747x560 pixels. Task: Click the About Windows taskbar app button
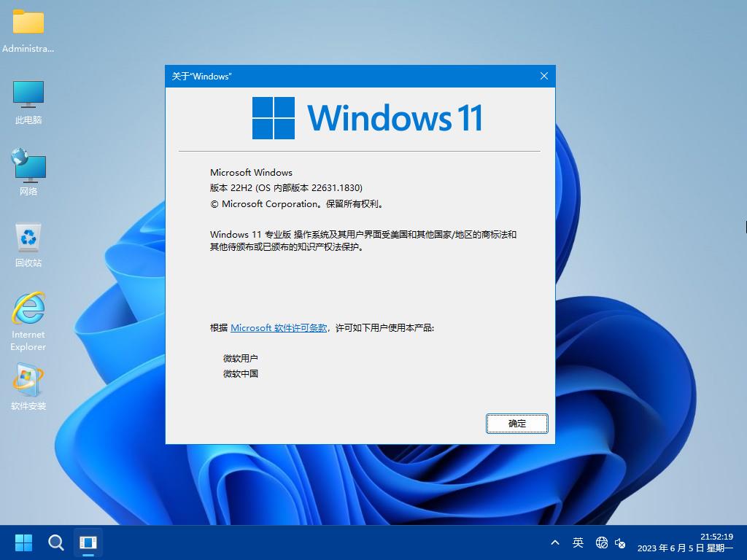click(88, 542)
